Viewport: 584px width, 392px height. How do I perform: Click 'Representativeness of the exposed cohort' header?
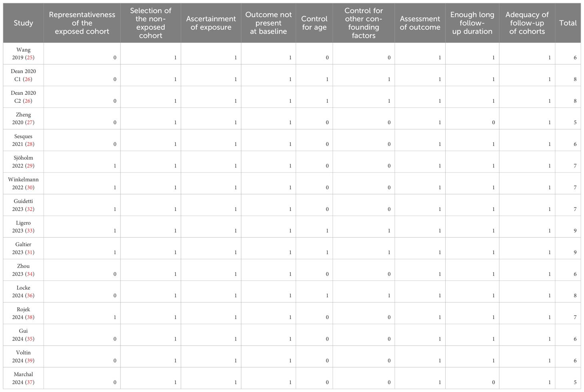tap(82, 23)
